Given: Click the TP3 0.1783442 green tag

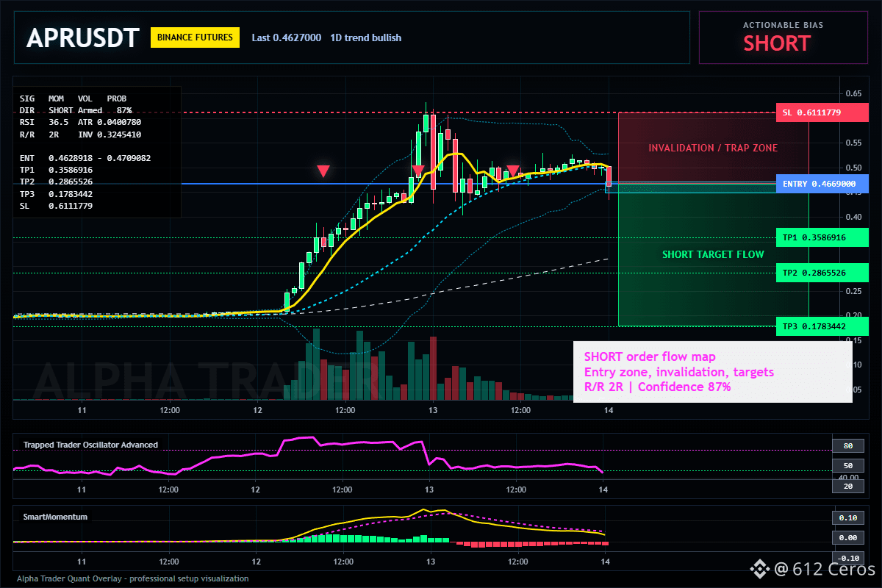Looking at the screenshot, I should tap(822, 326).
